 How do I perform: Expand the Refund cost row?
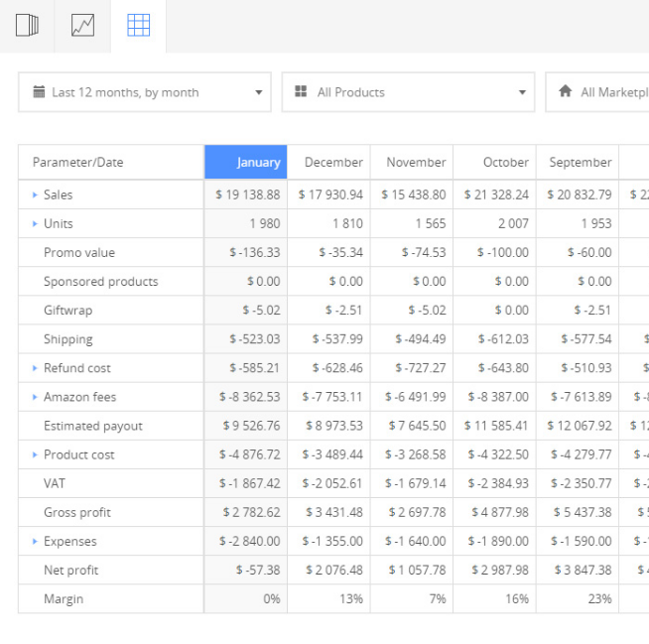point(35,368)
